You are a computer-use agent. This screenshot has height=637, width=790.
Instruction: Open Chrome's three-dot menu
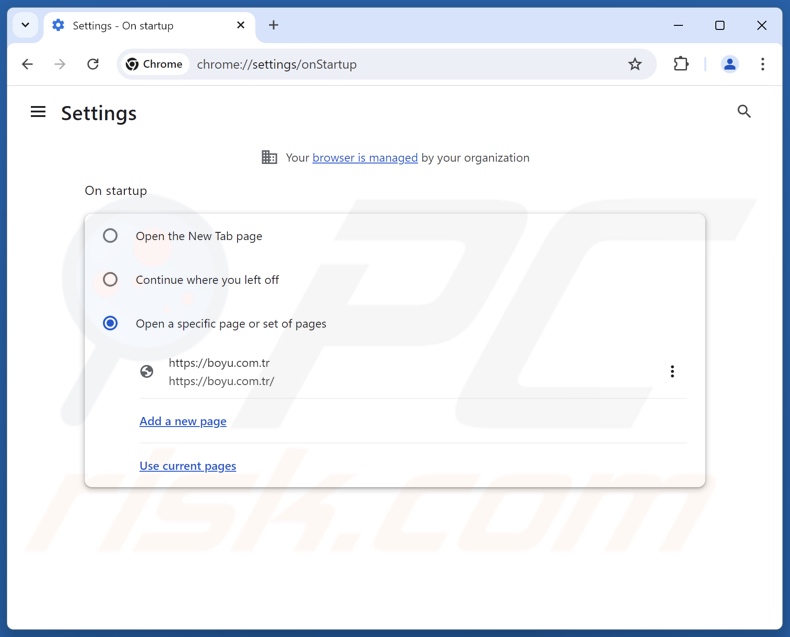point(762,64)
